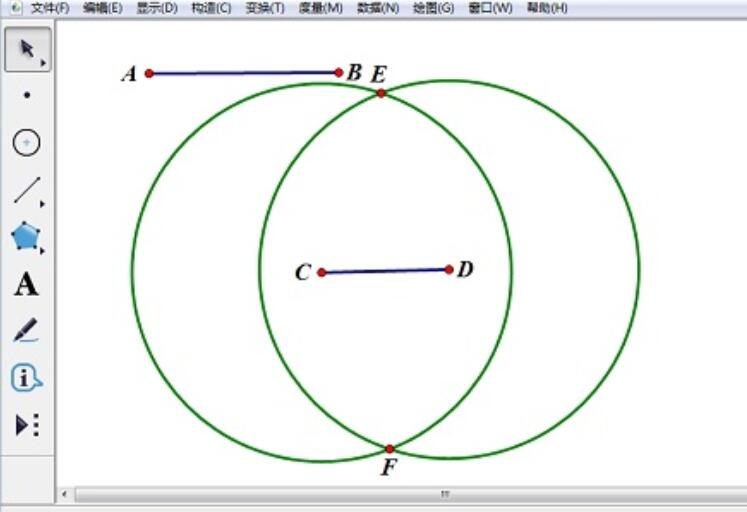
Task: Select the Marker pen tool
Action: click(x=26, y=330)
